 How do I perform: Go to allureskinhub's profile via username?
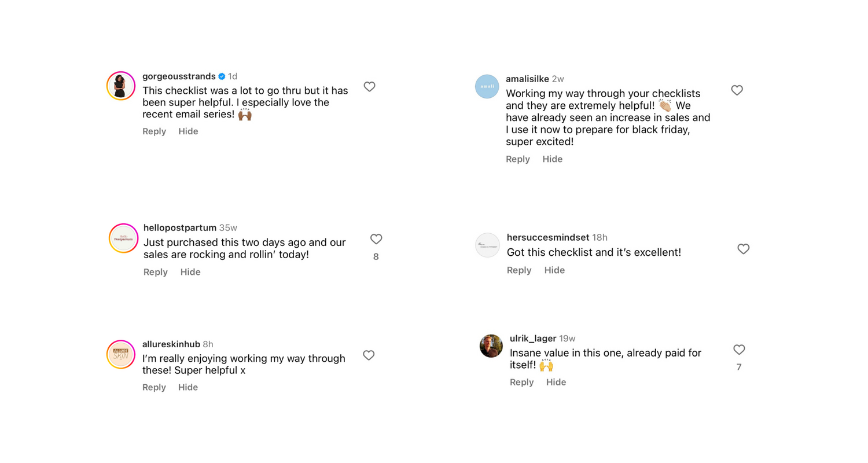(171, 344)
